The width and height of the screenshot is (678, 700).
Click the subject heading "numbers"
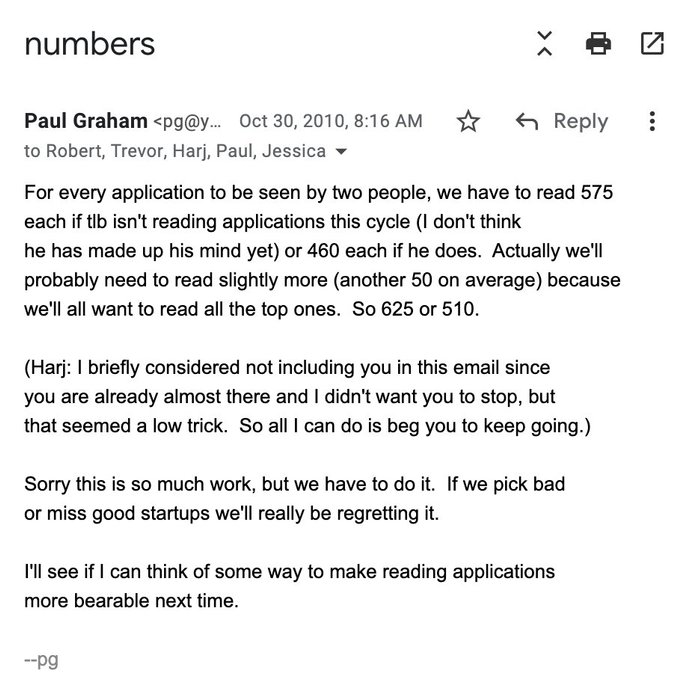pos(89,44)
